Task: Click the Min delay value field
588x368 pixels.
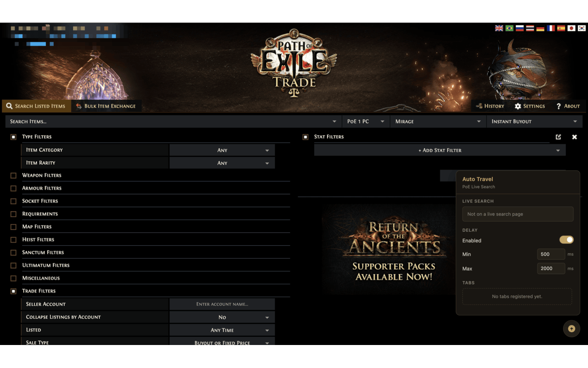Action: point(551,254)
